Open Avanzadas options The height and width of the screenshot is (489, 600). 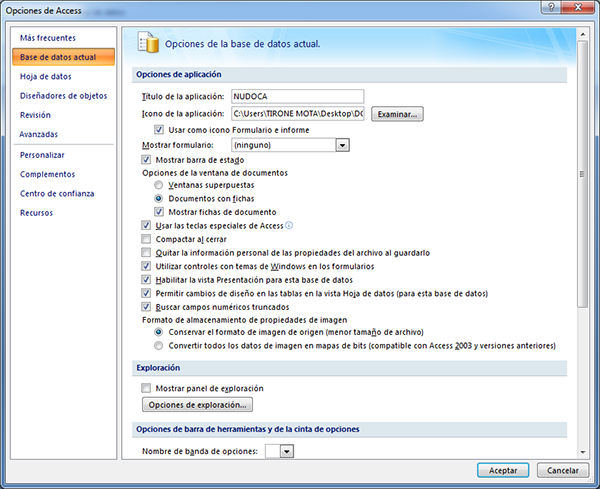click(x=39, y=134)
